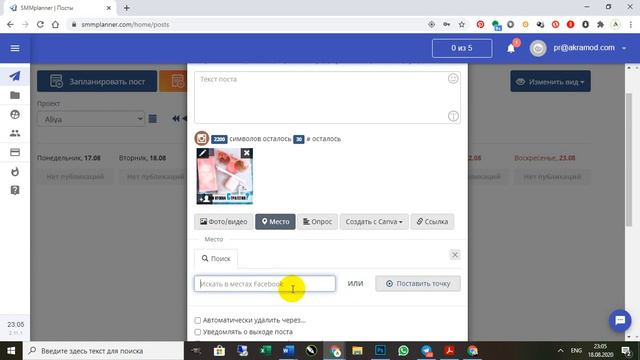640x360 pixels.
Task: Enable Автоматически удалить через checkbox
Action: point(198,320)
